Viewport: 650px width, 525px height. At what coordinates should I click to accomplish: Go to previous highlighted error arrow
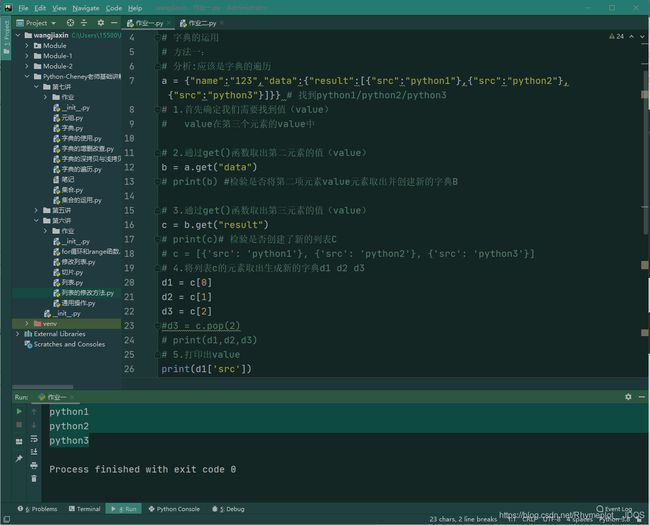point(631,36)
